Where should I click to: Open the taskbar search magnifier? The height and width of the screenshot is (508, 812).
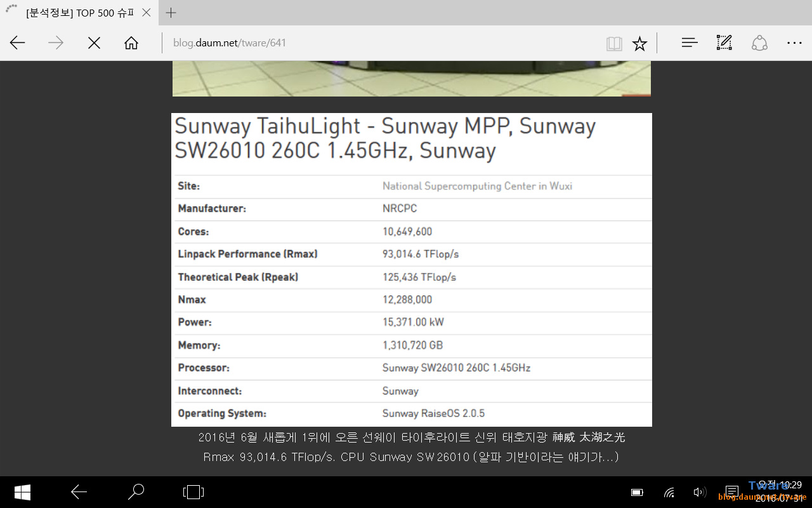pos(136,491)
